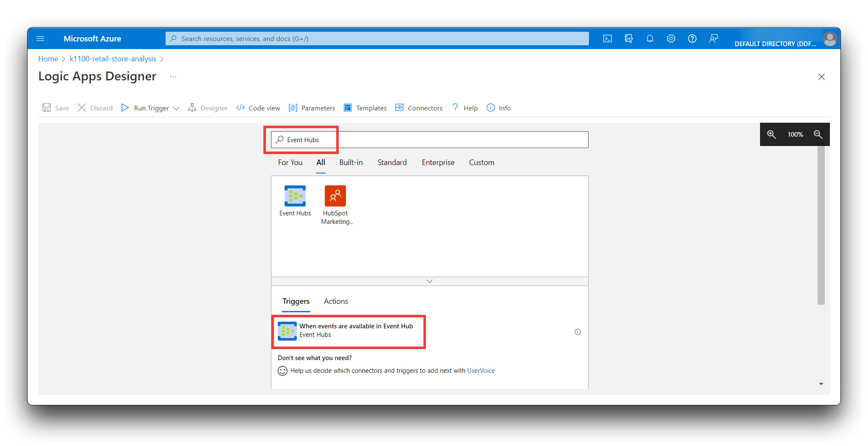Image resolution: width=868 pixels, height=446 pixels.
Task: Select the Event Hubs connector icon
Action: [x=295, y=196]
